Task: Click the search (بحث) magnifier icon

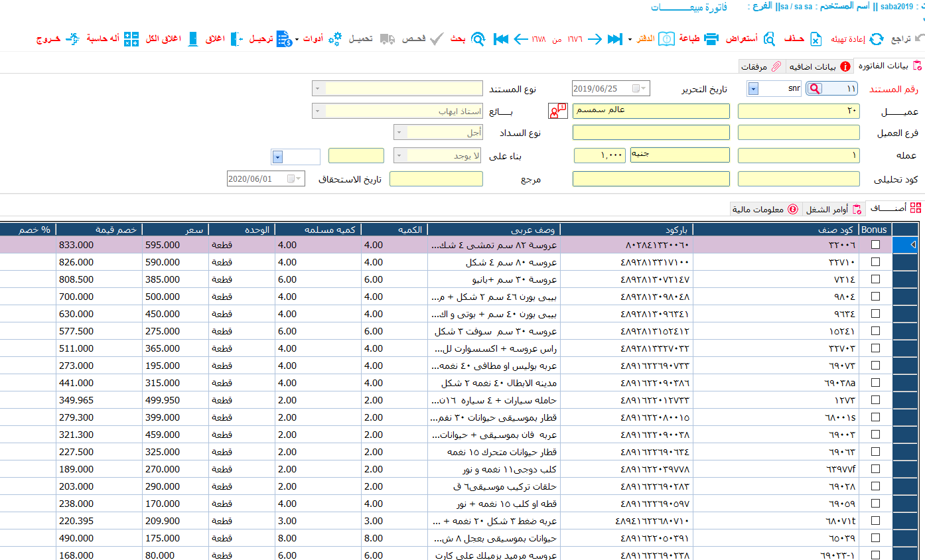Action: tap(478, 38)
